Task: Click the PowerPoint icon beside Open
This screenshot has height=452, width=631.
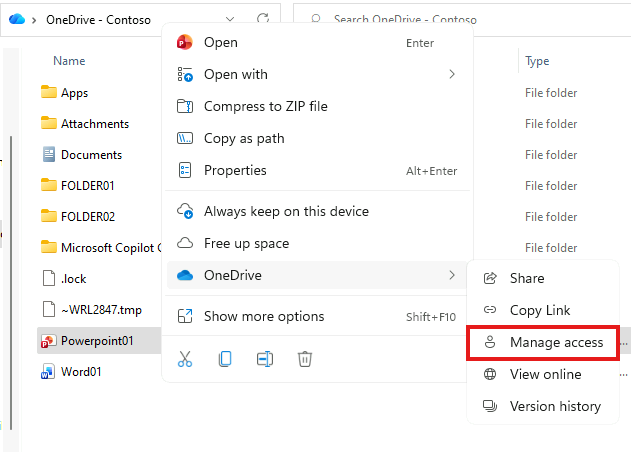Action: click(x=185, y=42)
